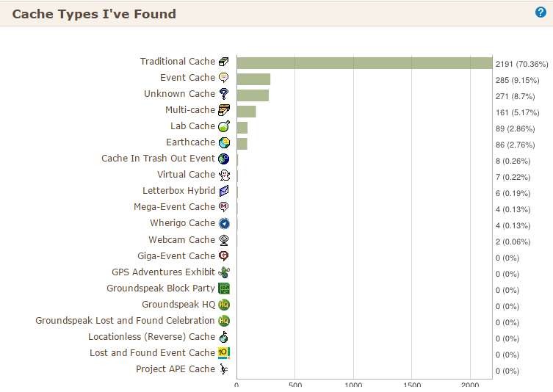Click 'Groundspeak Lost and Found Celebration' label
Viewport: 553px width, 392px height.
click(125, 321)
